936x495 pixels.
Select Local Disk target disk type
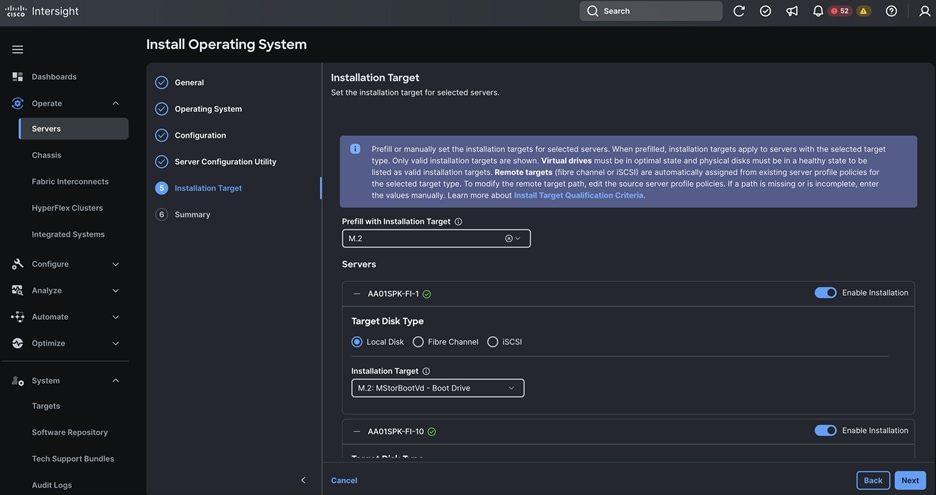coord(357,342)
